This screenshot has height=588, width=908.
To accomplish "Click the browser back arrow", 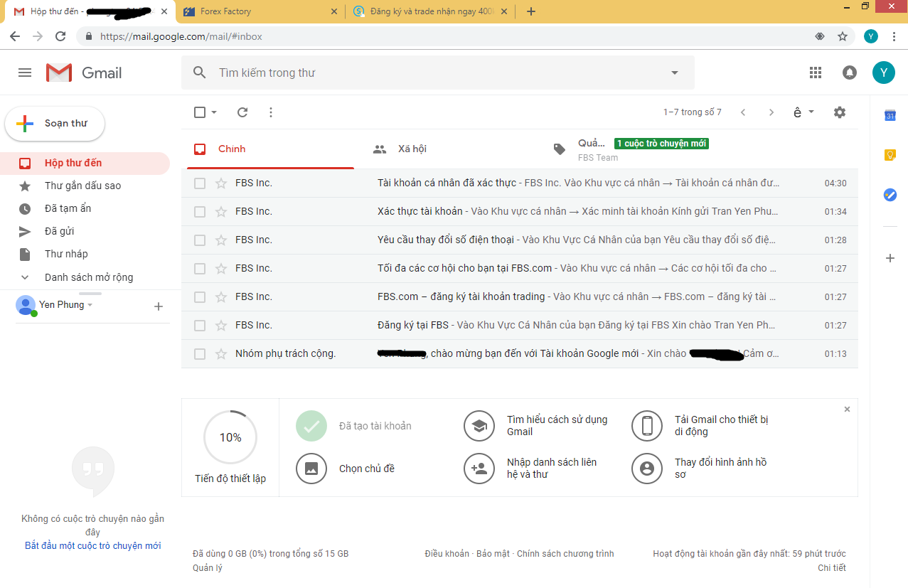I will click(15, 36).
